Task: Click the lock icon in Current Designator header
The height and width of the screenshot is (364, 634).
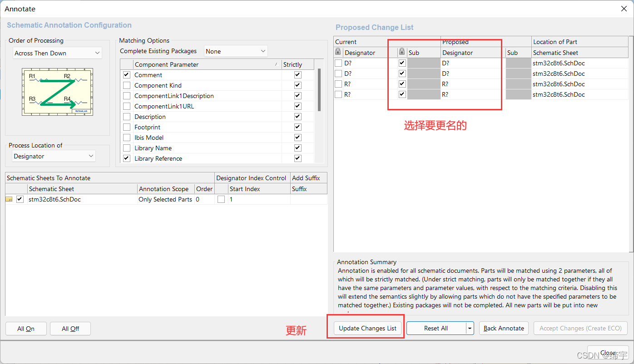Action: click(x=338, y=52)
